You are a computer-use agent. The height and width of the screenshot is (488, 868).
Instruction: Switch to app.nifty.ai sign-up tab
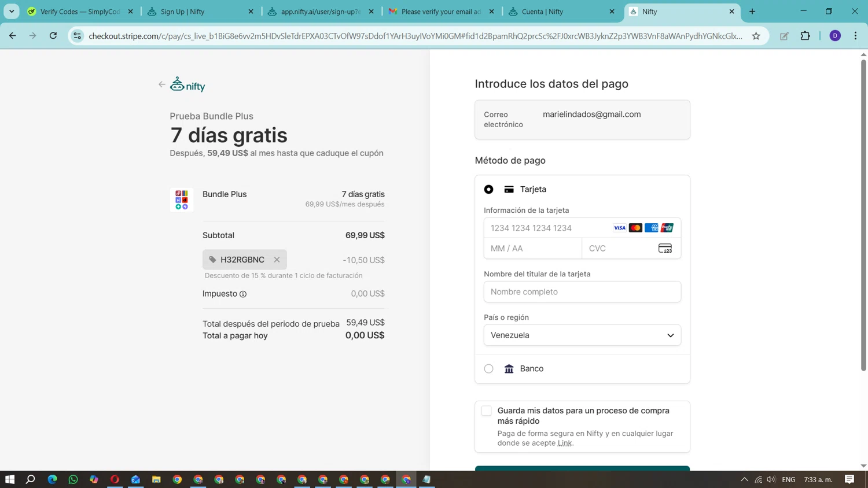pos(321,12)
